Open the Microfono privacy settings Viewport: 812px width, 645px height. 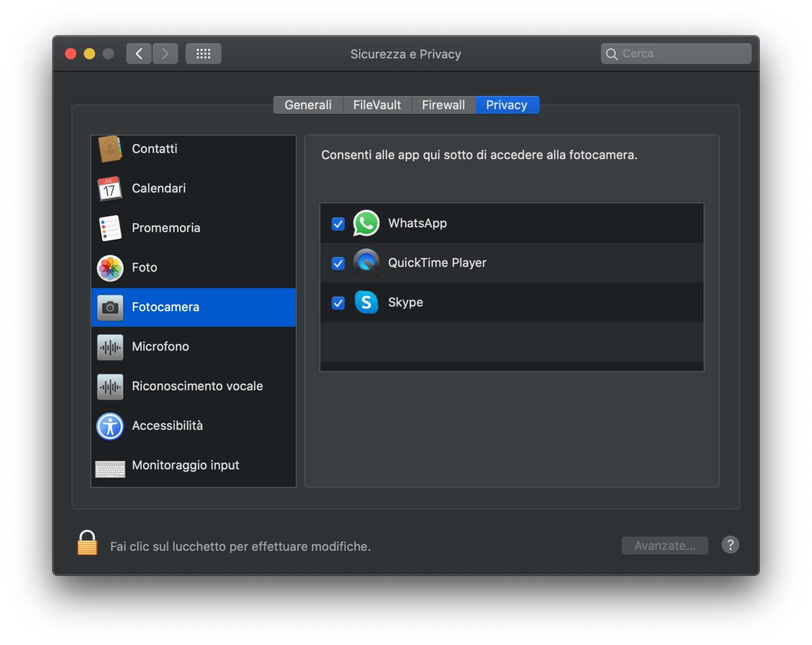click(110, 347)
